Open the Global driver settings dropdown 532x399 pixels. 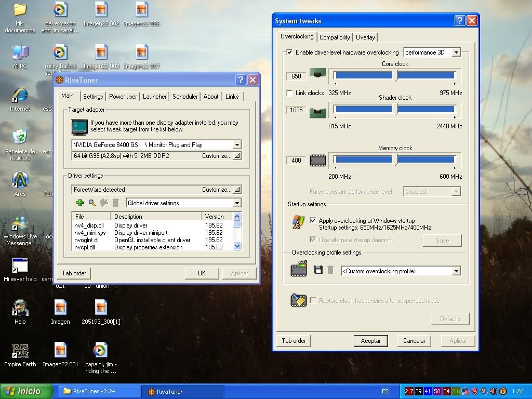[x=237, y=203]
